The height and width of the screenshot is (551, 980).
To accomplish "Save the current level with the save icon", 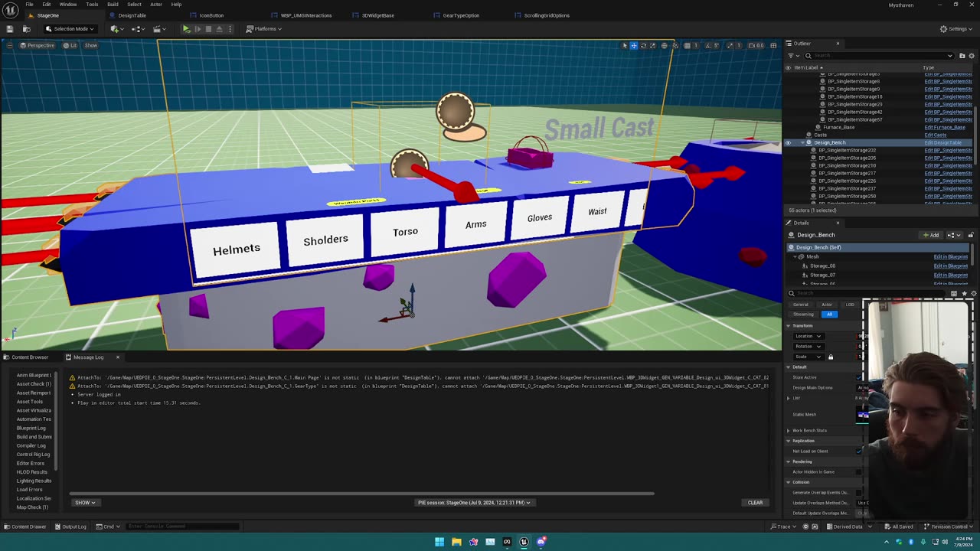I will pos(10,29).
